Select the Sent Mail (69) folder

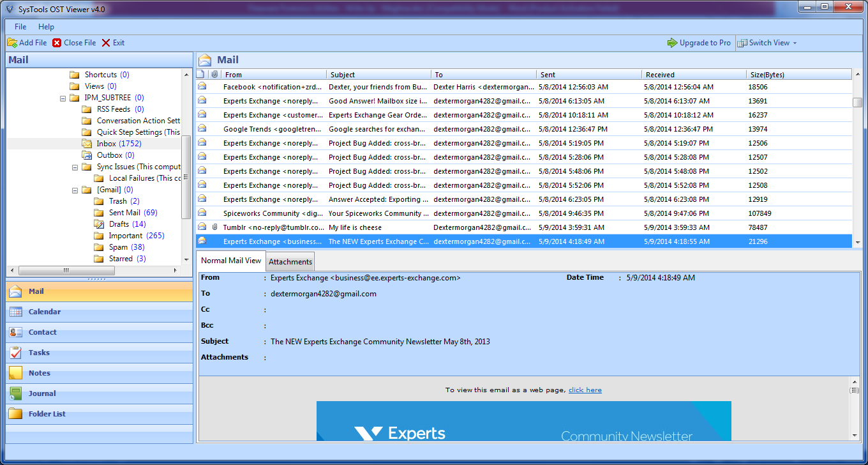tap(133, 213)
